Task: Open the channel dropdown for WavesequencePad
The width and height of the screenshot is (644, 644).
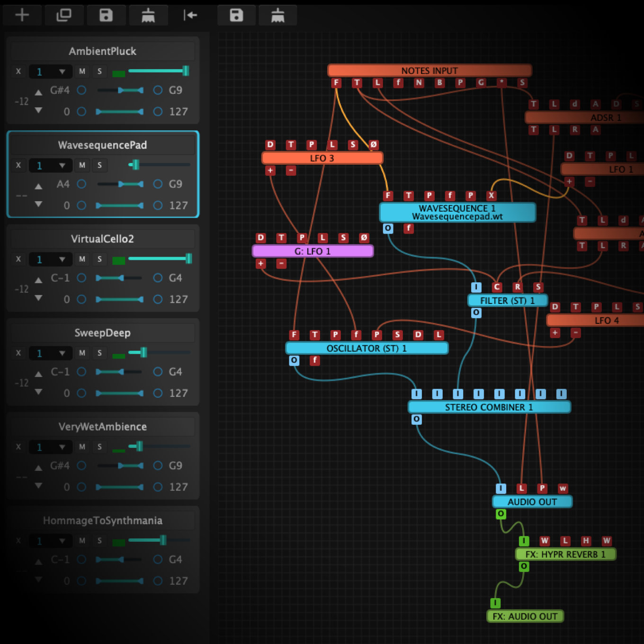Action: coord(51,165)
